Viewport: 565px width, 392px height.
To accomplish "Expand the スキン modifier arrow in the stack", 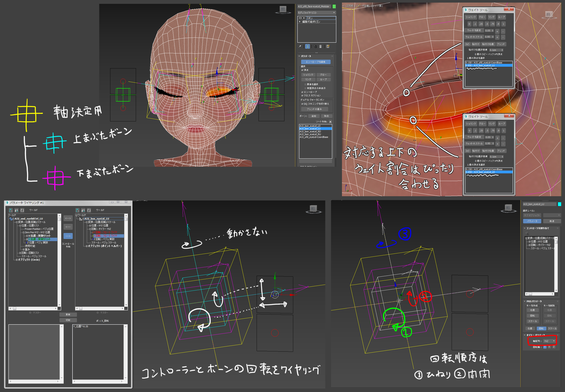I will pos(304,18).
